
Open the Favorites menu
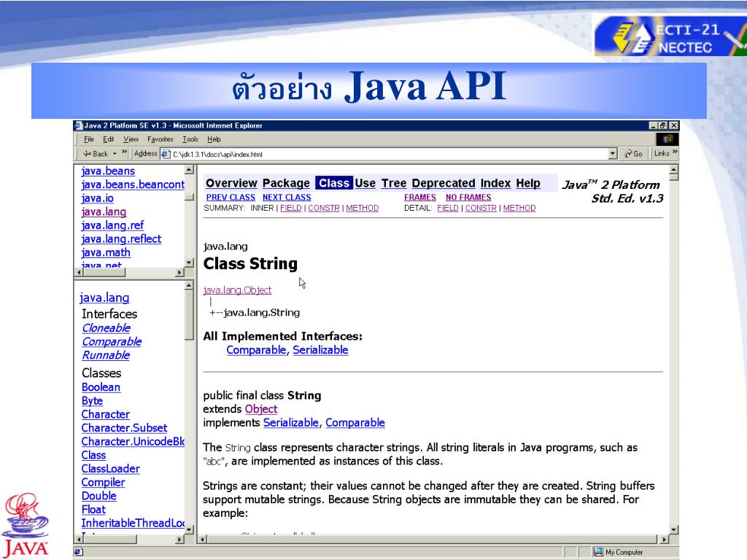160,139
